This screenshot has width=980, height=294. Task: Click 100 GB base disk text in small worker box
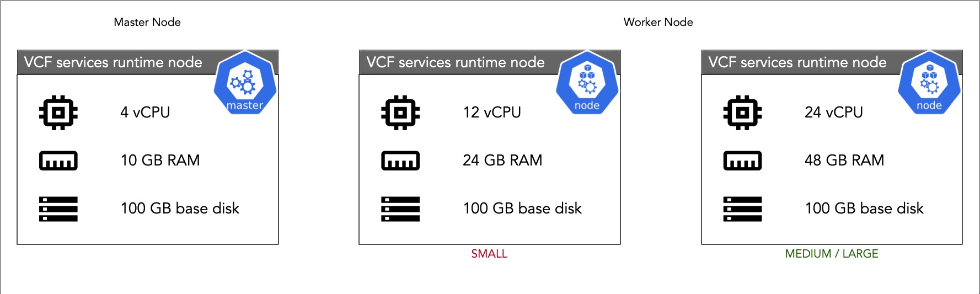click(522, 208)
